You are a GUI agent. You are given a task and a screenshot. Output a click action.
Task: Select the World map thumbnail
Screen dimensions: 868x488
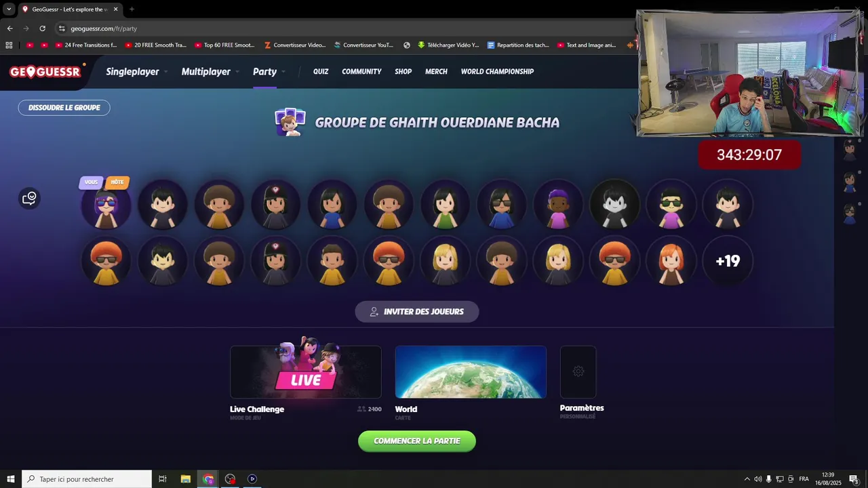471,371
